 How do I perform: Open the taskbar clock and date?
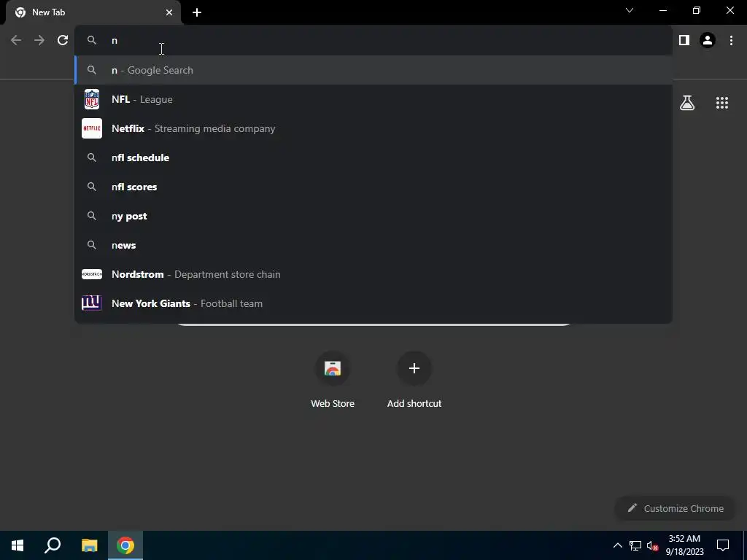684,545
